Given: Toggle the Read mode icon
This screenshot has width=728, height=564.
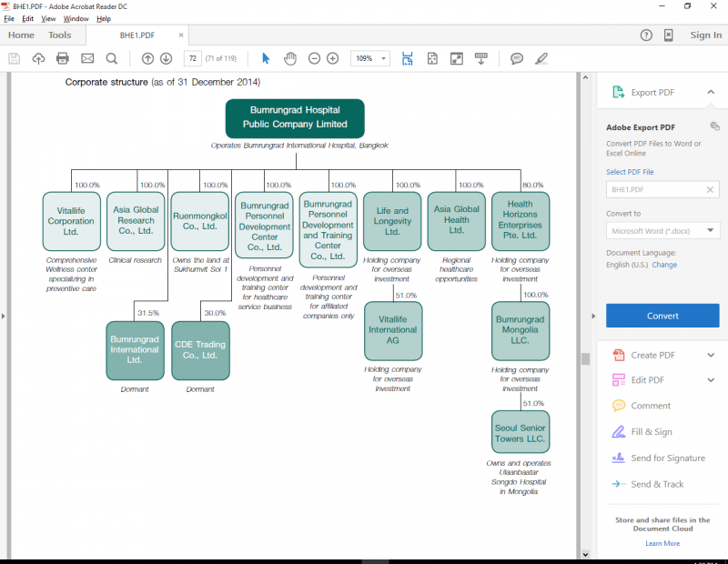Looking at the screenshot, I should tap(481, 58).
